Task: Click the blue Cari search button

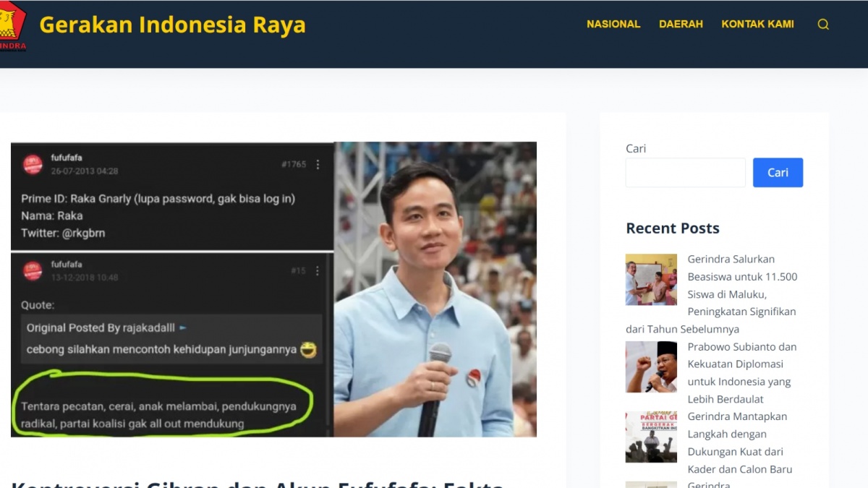Action: click(x=778, y=173)
